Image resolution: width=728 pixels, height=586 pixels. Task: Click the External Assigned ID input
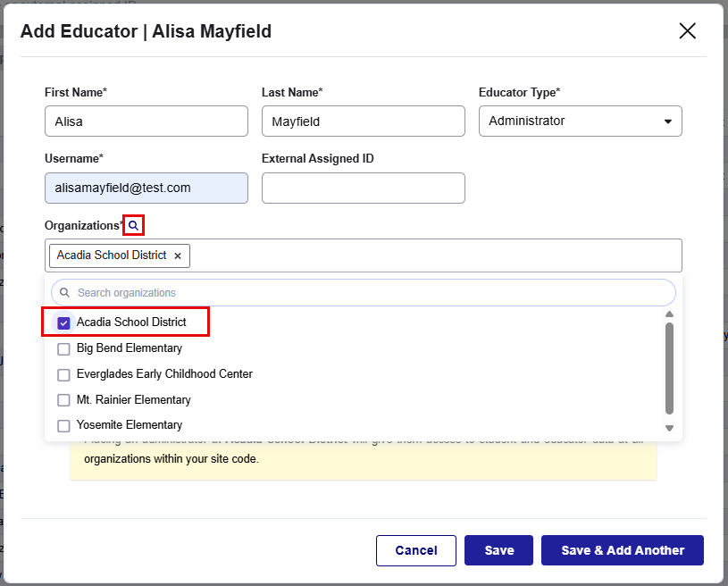point(363,188)
